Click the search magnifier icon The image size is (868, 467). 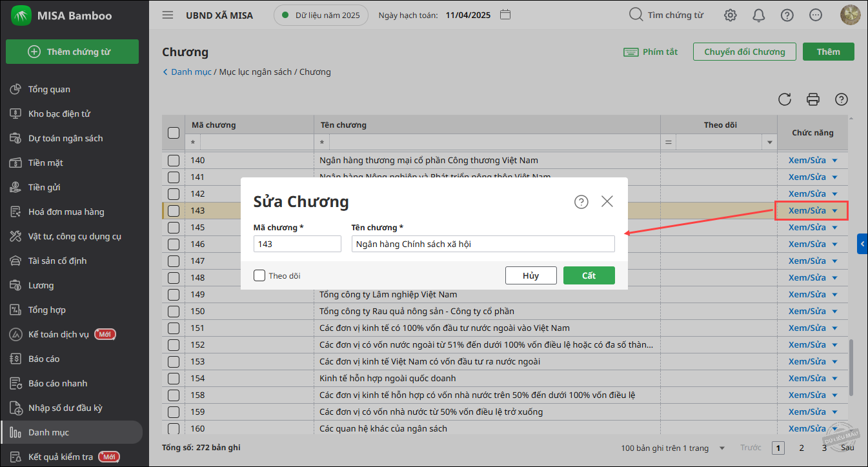[636, 15]
